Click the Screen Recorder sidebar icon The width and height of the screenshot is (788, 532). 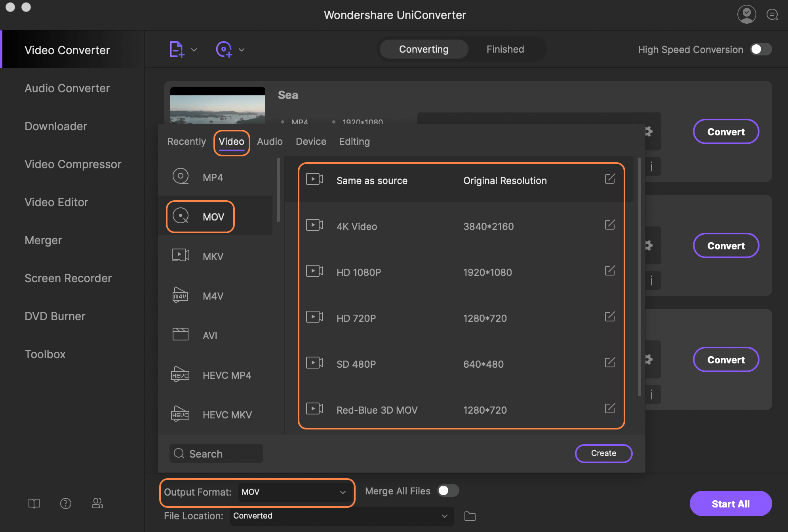(x=67, y=278)
